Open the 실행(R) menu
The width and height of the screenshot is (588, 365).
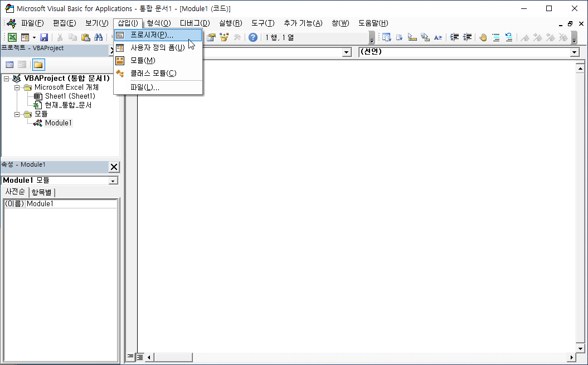tap(230, 23)
